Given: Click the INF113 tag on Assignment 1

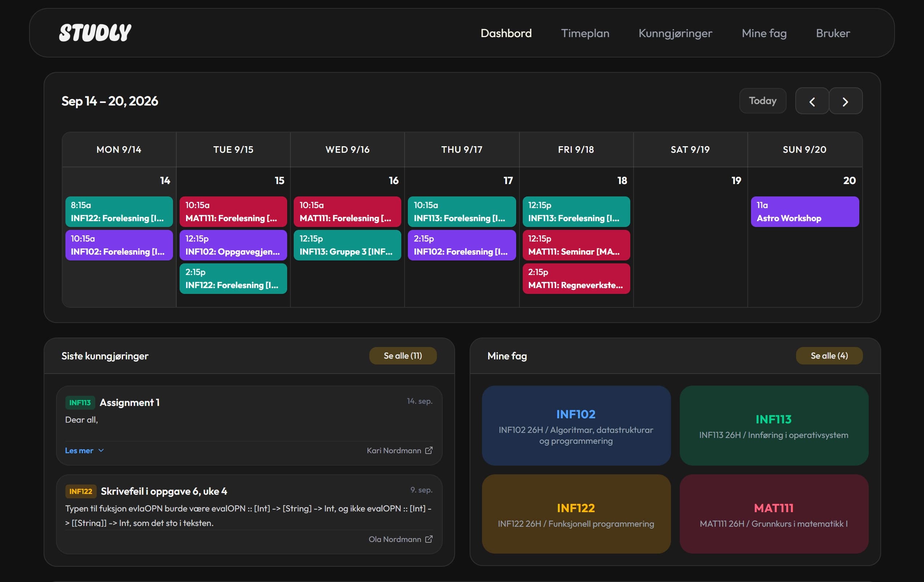Looking at the screenshot, I should click(x=80, y=402).
